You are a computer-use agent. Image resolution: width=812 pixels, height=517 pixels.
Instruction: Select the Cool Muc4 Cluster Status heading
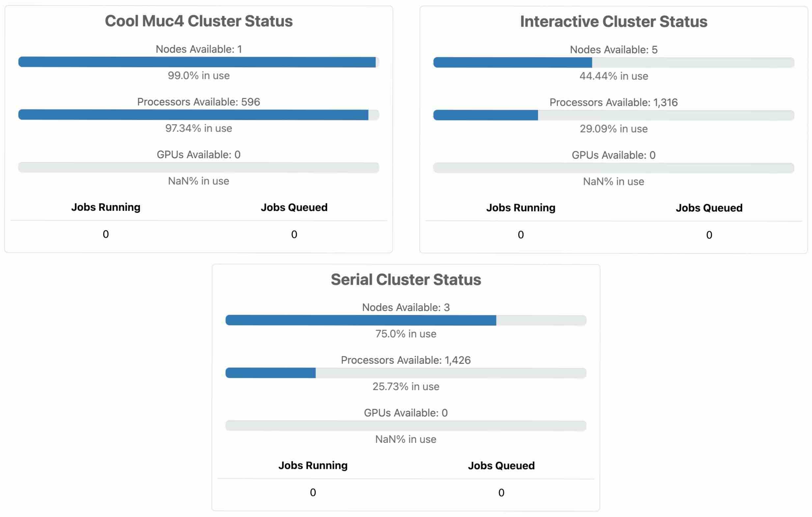coord(199,21)
